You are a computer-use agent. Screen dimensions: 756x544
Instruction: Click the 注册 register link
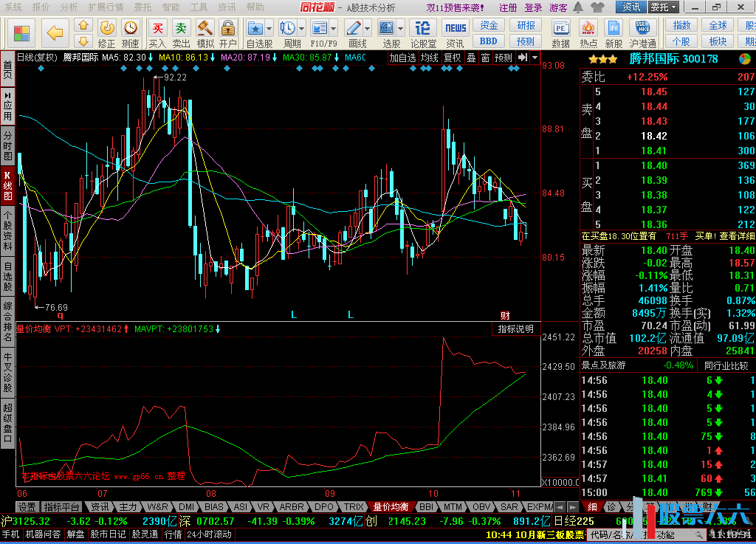pos(508,7)
